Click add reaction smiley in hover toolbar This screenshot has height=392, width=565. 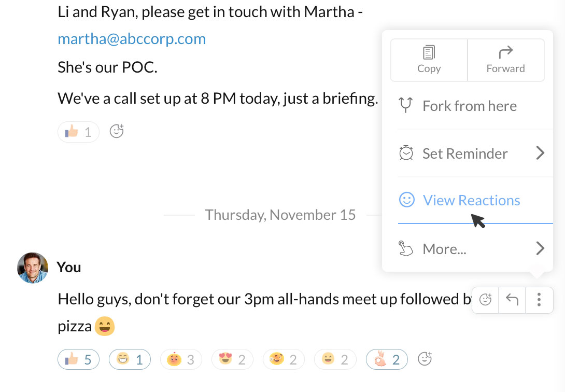point(486,300)
